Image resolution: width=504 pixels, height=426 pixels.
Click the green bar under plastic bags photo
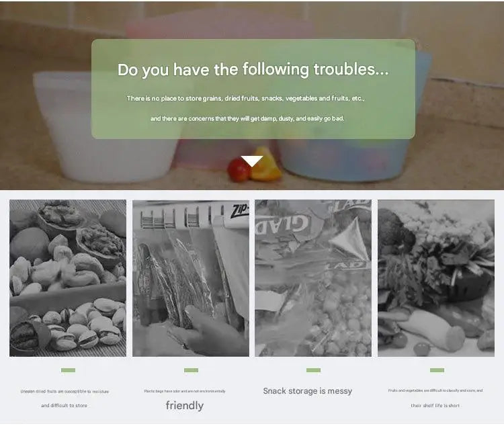(191, 370)
